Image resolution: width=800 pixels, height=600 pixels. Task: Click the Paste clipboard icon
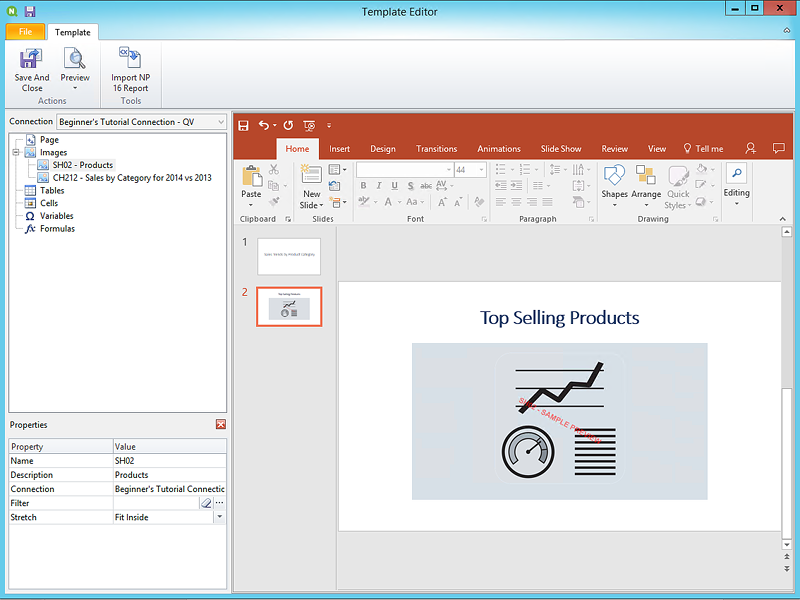[x=251, y=177]
